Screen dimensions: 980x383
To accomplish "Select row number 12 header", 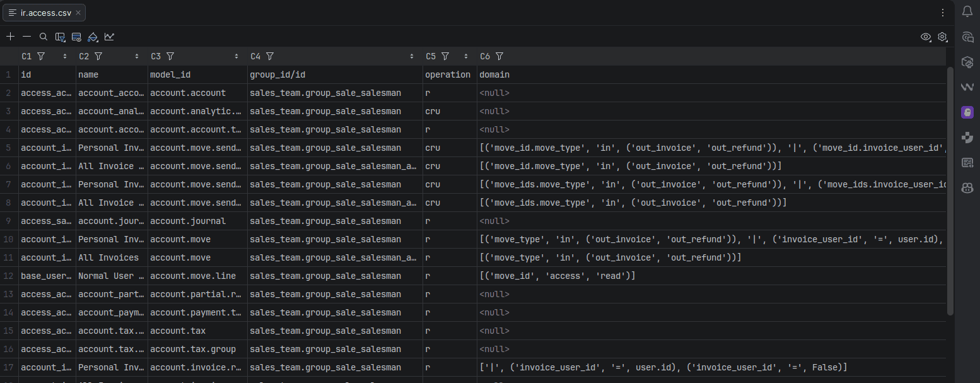I will coord(9,276).
